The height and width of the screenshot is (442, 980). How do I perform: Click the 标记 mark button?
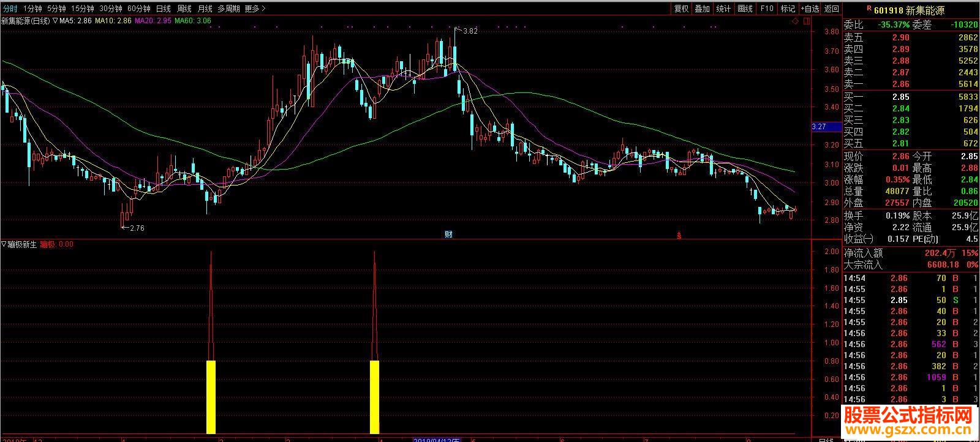pyautogui.click(x=788, y=9)
